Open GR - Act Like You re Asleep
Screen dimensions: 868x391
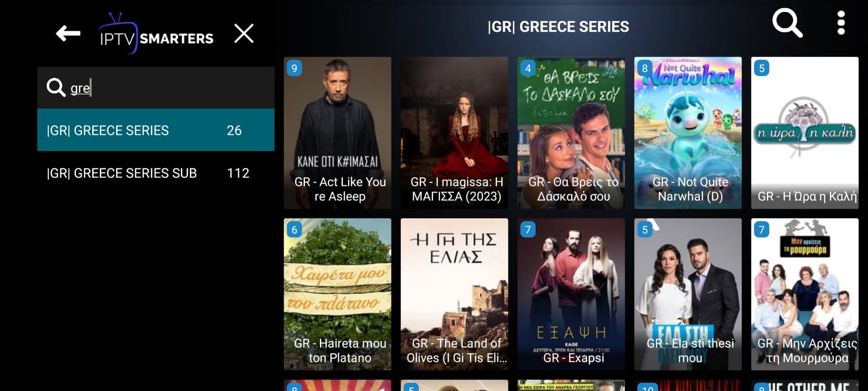337,133
